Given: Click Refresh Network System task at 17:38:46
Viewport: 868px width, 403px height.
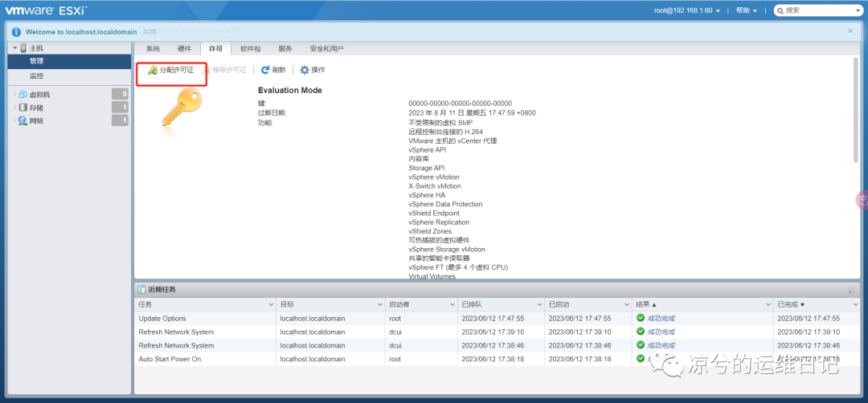Looking at the screenshot, I should coord(176,345).
